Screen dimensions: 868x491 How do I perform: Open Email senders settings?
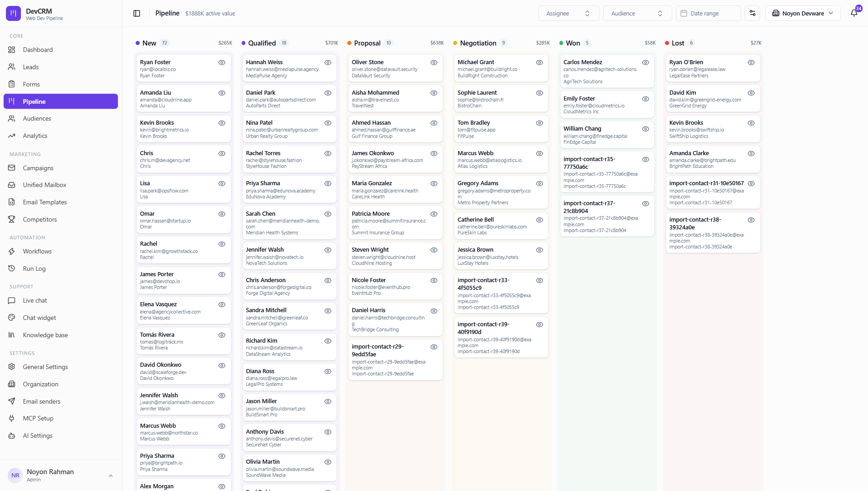[x=61, y=401]
